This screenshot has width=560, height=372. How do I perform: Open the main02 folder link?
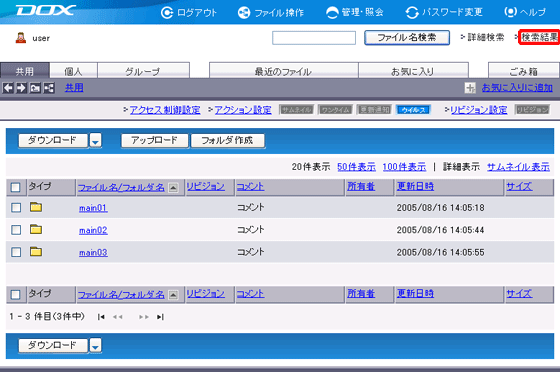pos(93,230)
